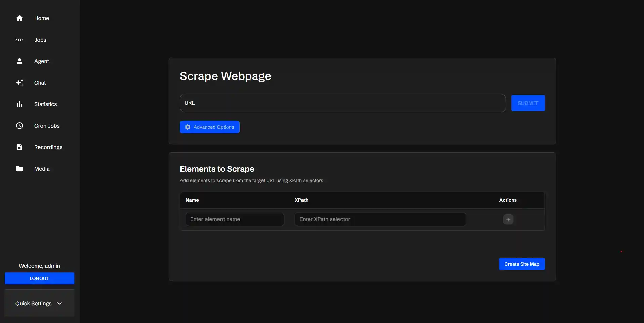Open Advanced Options
This screenshot has height=323, width=644.
pyautogui.click(x=209, y=127)
